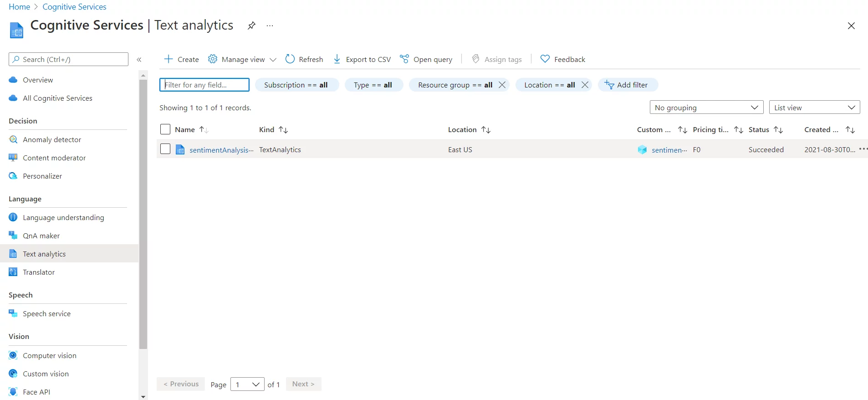The image size is (868, 400).
Task: Click the sidebar scroll down arrow
Action: (x=143, y=396)
